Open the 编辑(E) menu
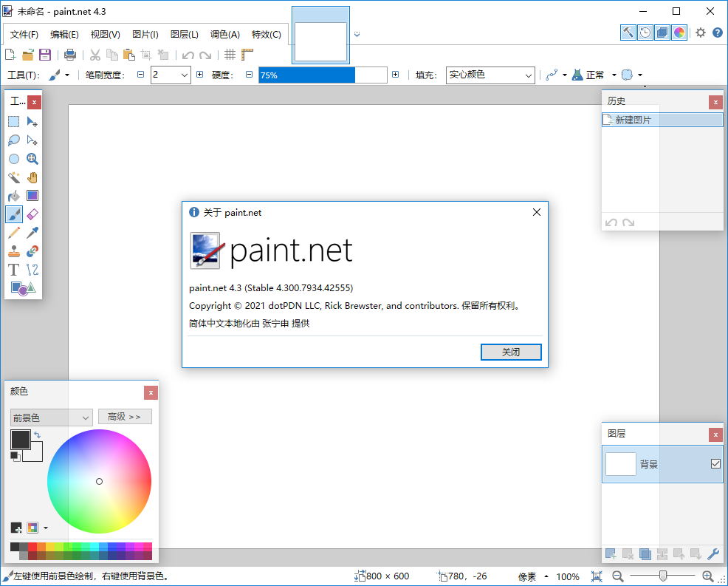728x586 pixels. point(64,35)
